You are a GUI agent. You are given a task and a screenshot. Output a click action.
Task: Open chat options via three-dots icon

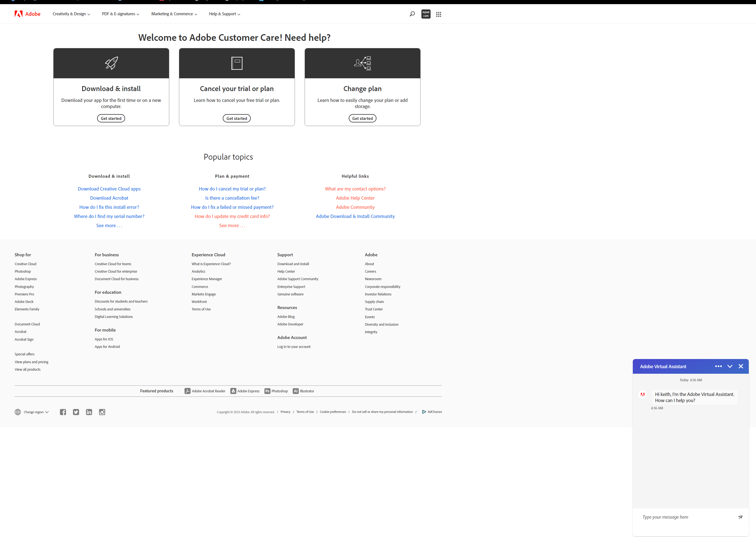coord(719,366)
